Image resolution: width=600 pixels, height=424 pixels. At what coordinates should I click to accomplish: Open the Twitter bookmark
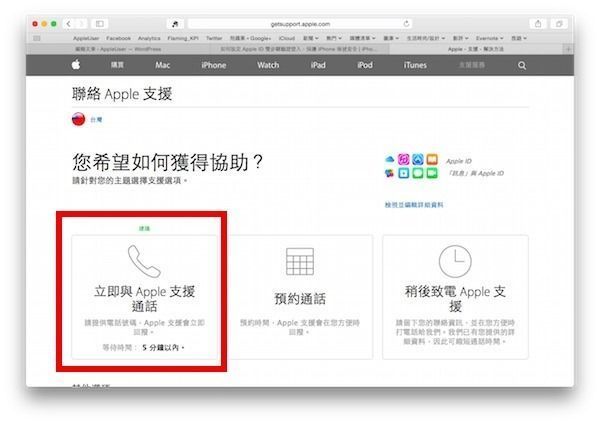coord(214,38)
